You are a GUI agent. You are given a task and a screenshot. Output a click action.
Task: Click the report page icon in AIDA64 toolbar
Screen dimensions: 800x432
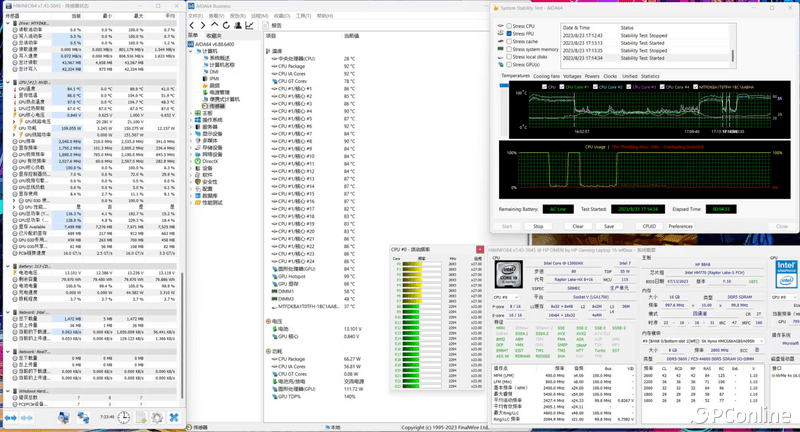(266, 25)
